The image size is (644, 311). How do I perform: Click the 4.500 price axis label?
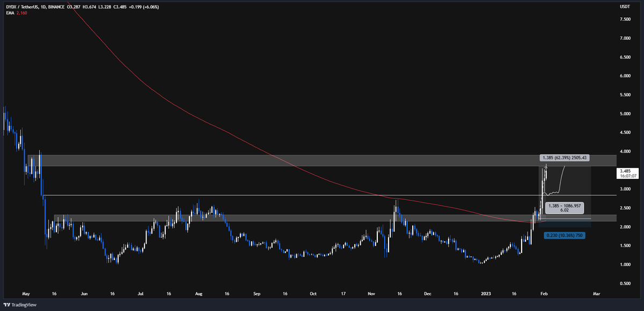624,133
